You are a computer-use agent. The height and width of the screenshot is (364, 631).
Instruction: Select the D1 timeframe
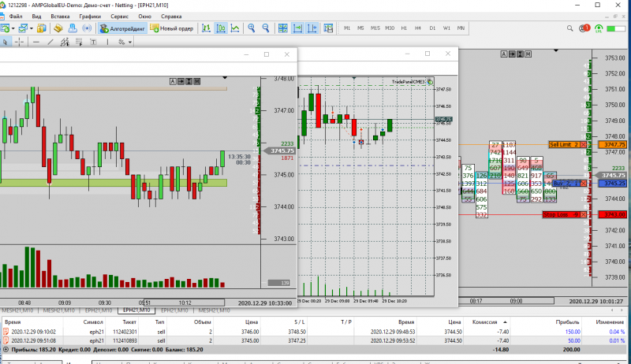coord(432,28)
